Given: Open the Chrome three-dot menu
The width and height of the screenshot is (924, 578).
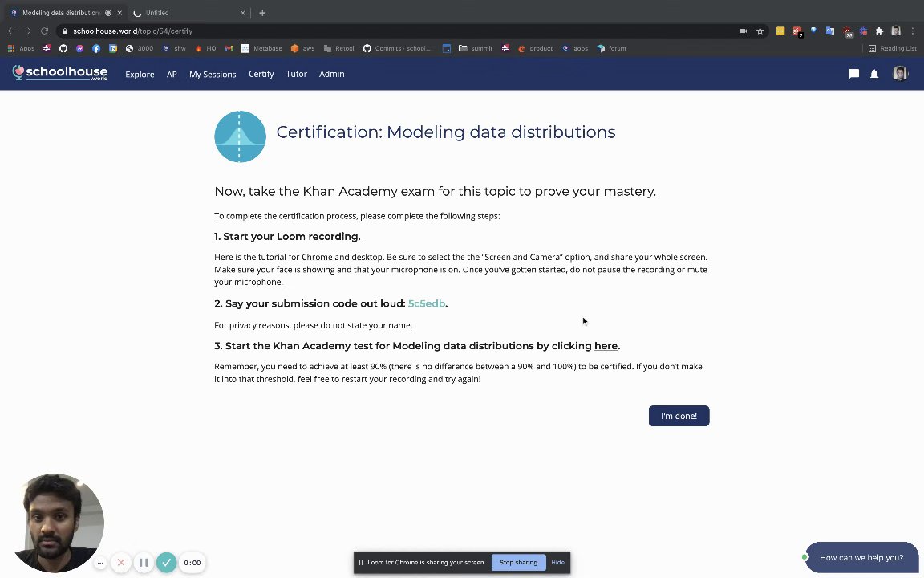Looking at the screenshot, I should tap(913, 31).
